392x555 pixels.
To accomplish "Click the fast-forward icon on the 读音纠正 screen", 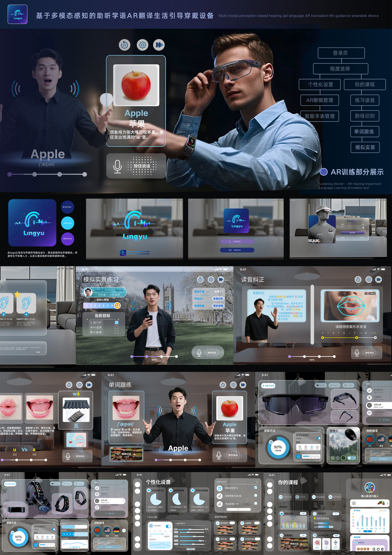I will pos(379,280).
